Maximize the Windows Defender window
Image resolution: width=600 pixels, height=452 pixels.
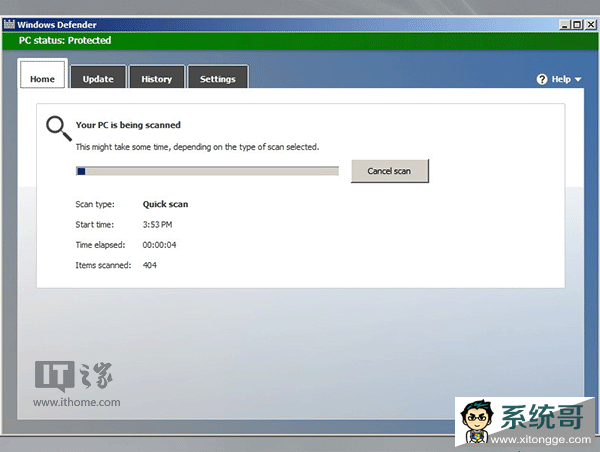click(x=577, y=25)
